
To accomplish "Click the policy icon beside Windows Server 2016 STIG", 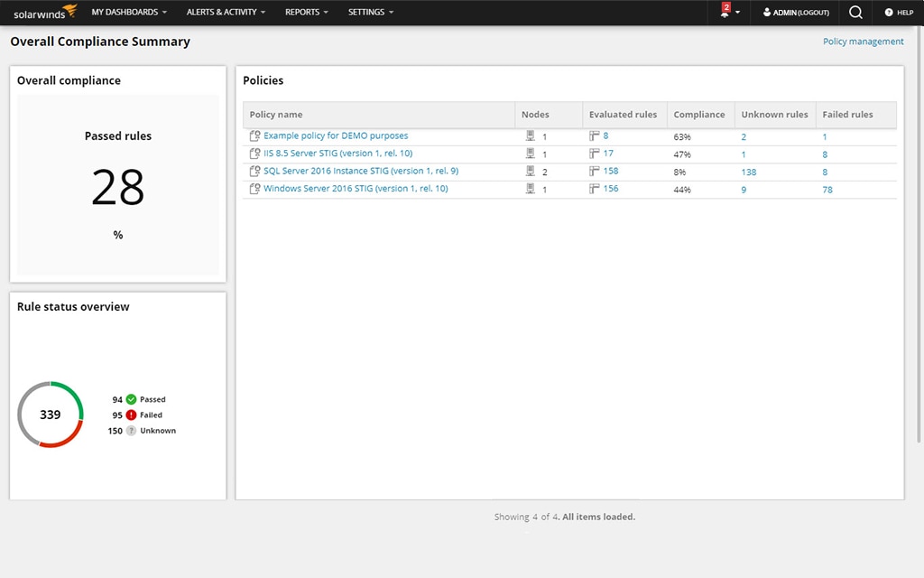I will coord(254,189).
